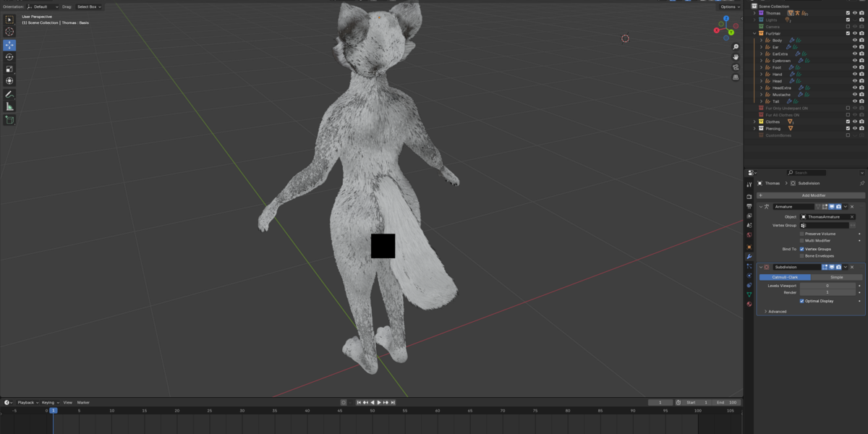Select the Rotate tool
The width and height of the screenshot is (868, 434).
(x=9, y=57)
